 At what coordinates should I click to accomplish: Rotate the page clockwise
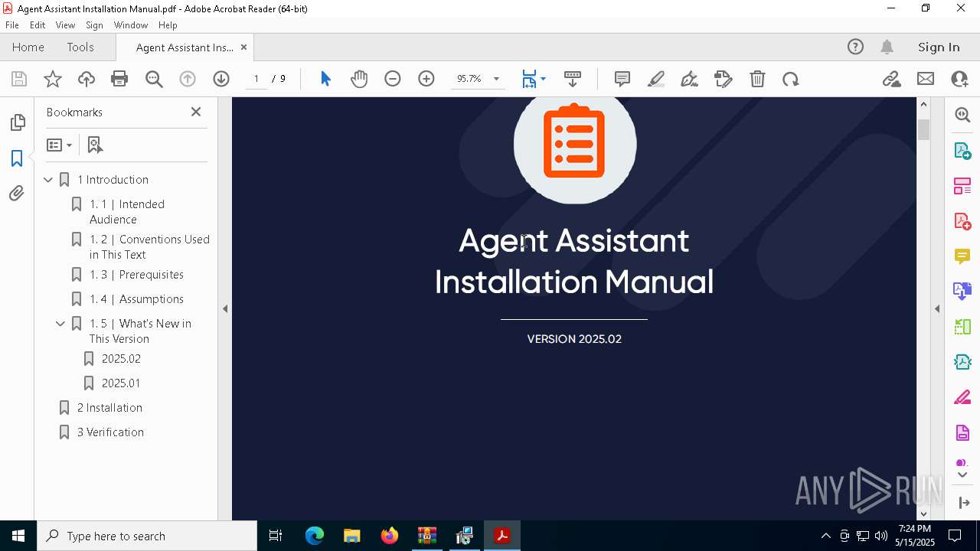point(791,79)
